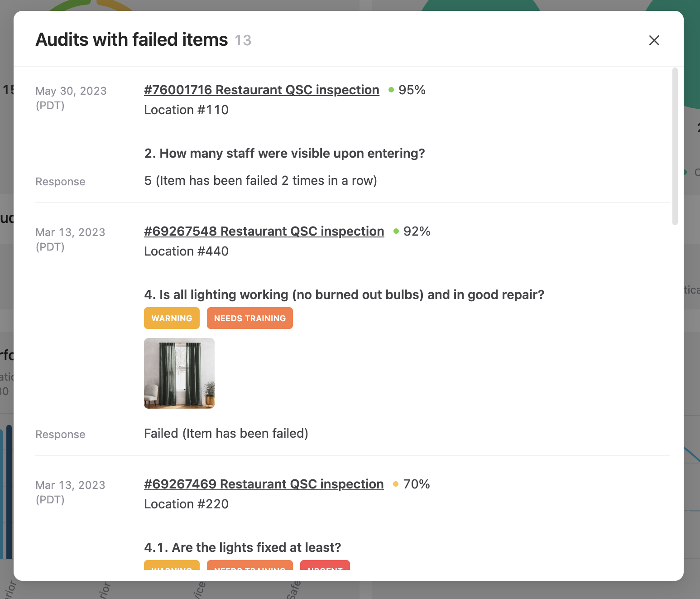Click the green status dot beside 95%
The height and width of the screenshot is (599, 700).
pyautogui.click(x=391, y=90)
